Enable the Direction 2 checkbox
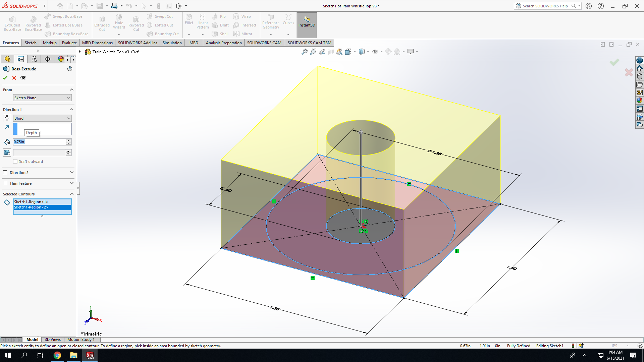 [x=5, y=172]
